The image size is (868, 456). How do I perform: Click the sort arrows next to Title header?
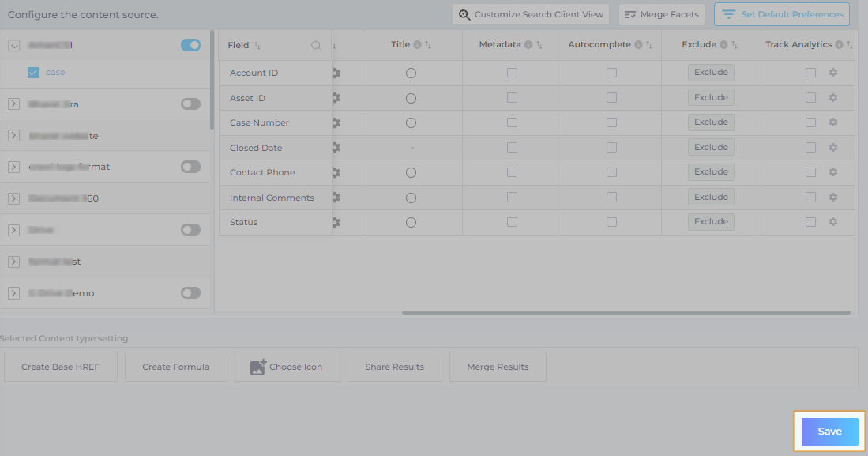point(428,45)
